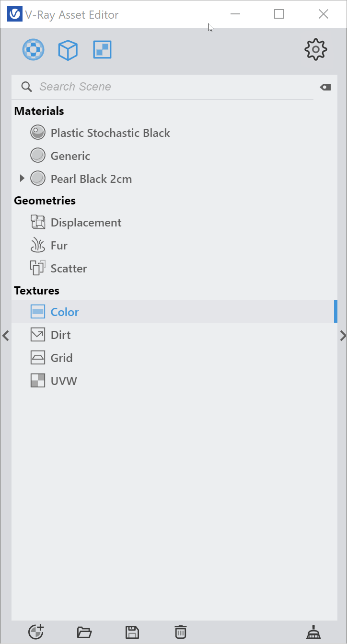Expand the right side panel arrow
Image resolution: width=347 pixels, height=644 pixels.
click(x=343, y=336)
